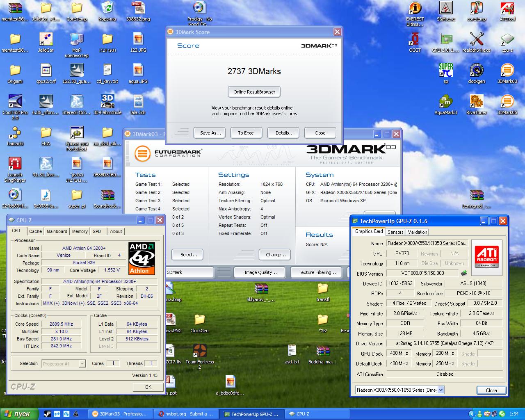Expand the CPU-Z Processor selection dropdown
Screen dimensions: 525x420
coord(64,363)
